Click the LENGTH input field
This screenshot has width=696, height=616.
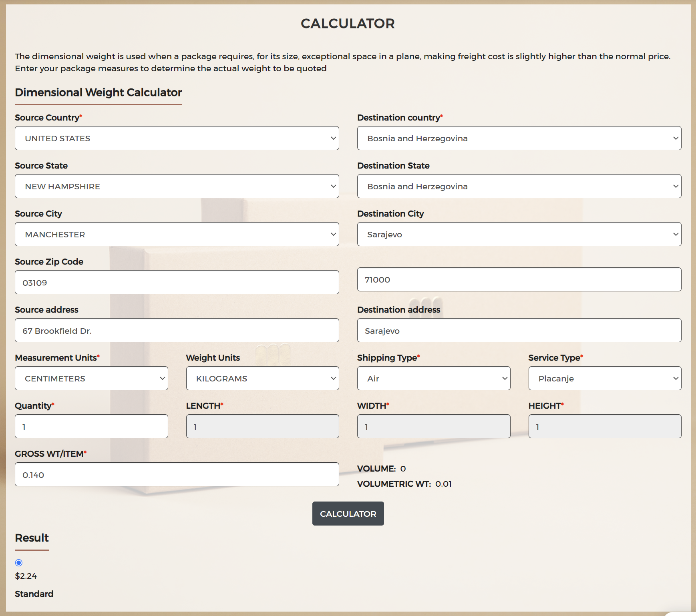coord(263,426)
